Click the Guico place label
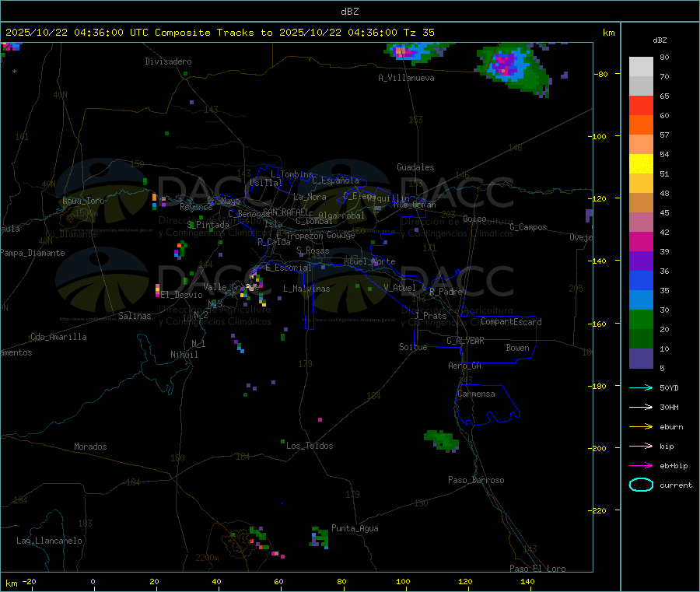This screenshot has height=592, width=700. (x=474, y=219)
